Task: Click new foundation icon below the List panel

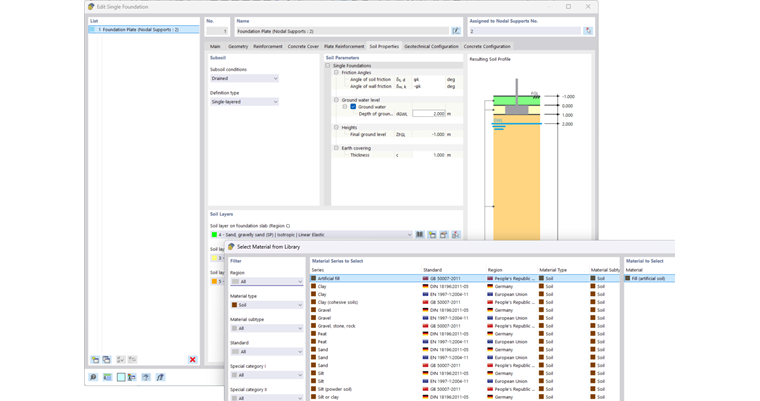Action: coord(95,360)
